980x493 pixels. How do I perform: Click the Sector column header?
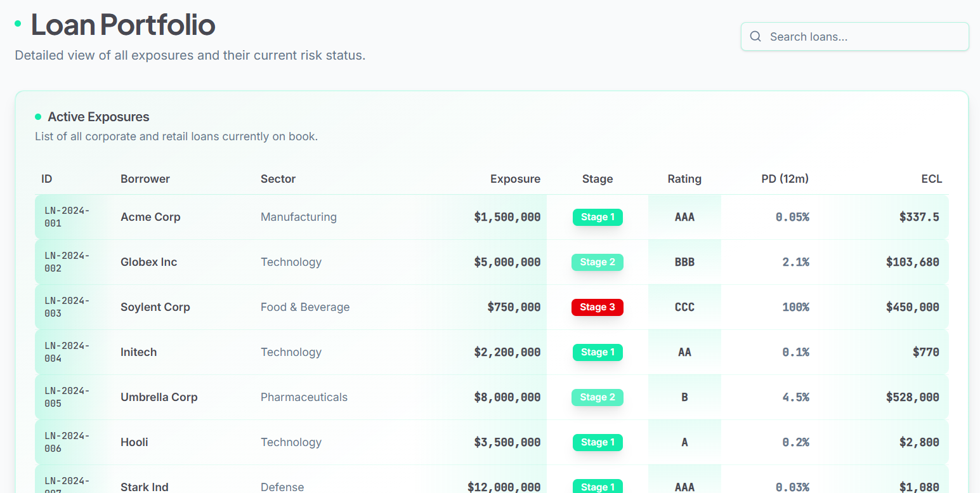coord(278,179)
